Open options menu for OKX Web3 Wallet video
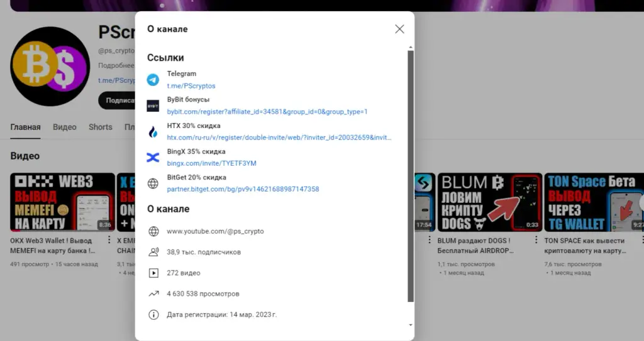Screen dimensions: 644x341 pyautogui.click(x=109, y=240)
